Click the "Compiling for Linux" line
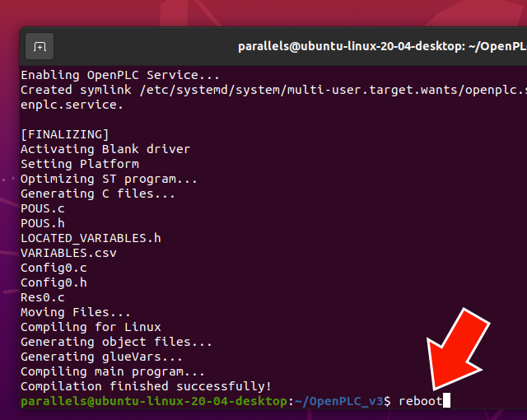The height and width of the screenshot is (420, 527). 91,327
